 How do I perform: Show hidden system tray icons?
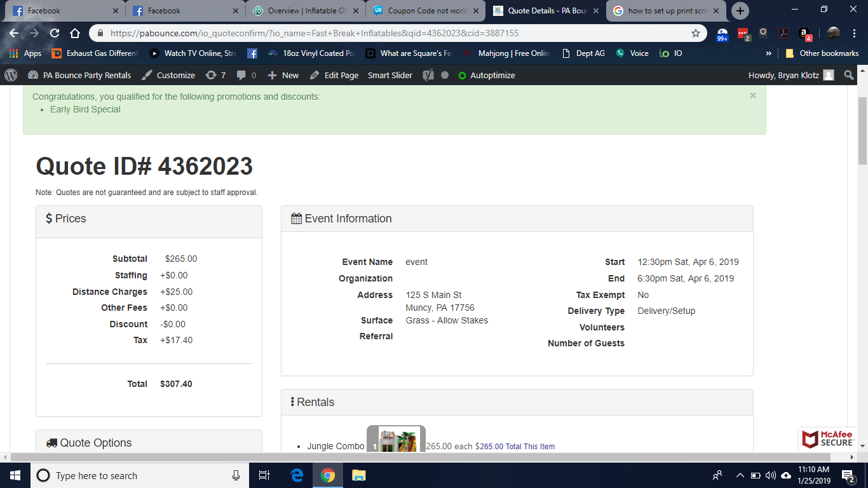click(740, 475)
